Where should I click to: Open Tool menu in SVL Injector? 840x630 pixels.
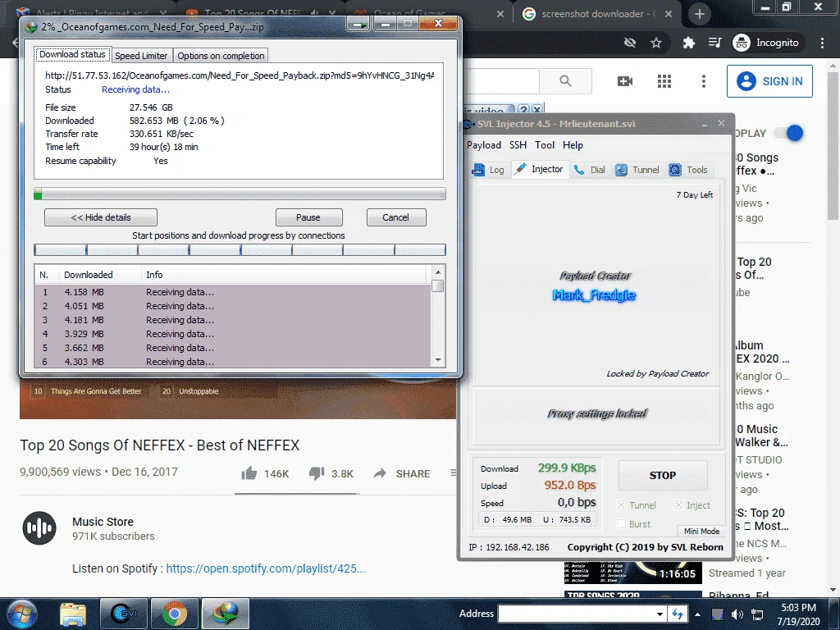coord(545,145)
